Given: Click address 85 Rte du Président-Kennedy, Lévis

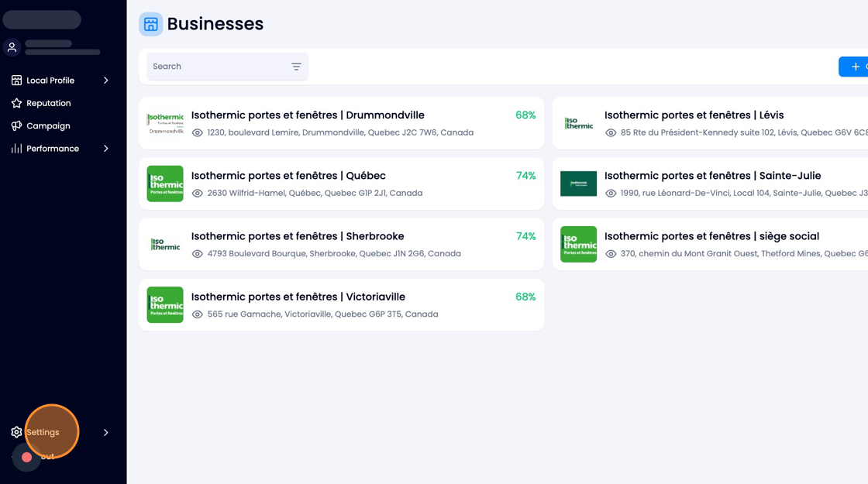Looking at the screenshot, I should [744, 132].
